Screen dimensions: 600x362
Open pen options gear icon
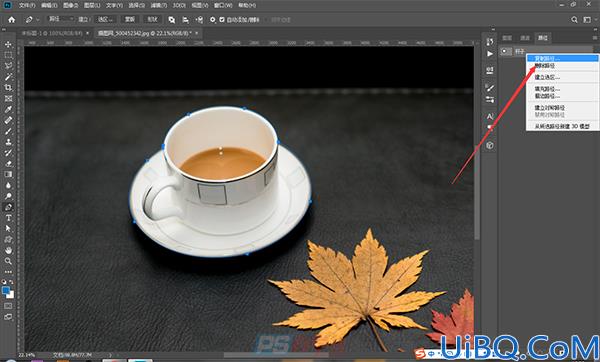tap(213, 20)
